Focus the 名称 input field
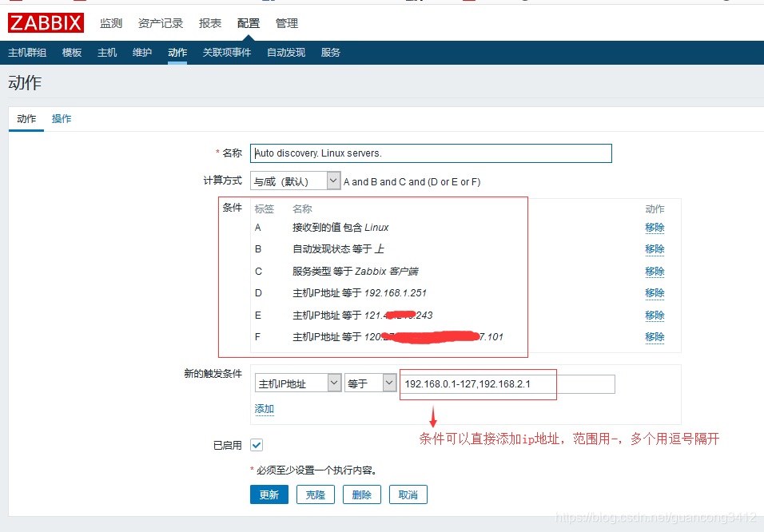 click(x=431, y=153)
